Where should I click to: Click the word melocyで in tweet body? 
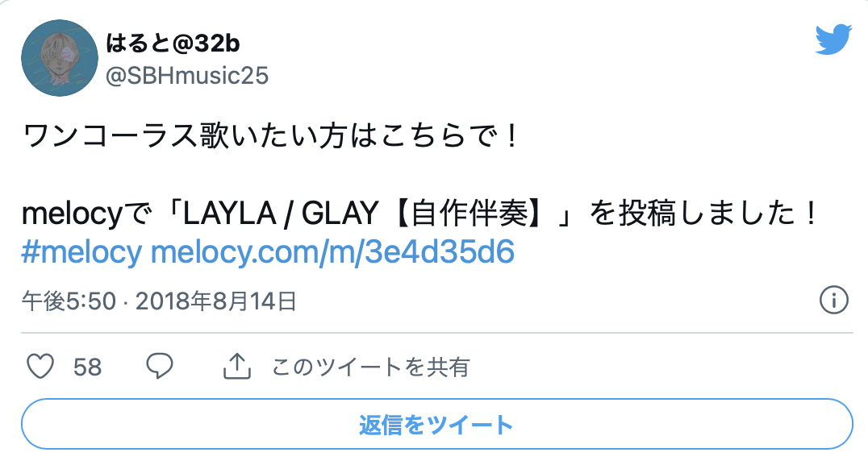[86, 214]
